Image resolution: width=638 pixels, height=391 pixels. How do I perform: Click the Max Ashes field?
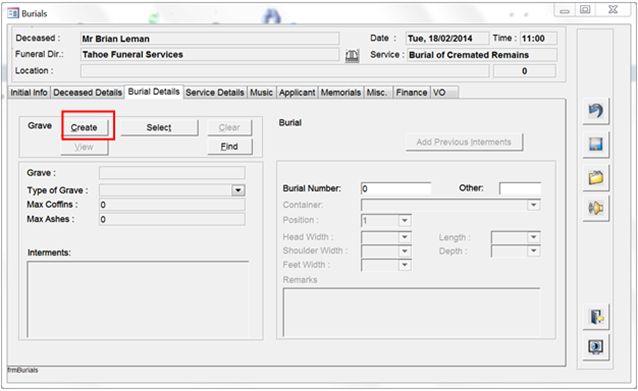(x=172, y=219)
